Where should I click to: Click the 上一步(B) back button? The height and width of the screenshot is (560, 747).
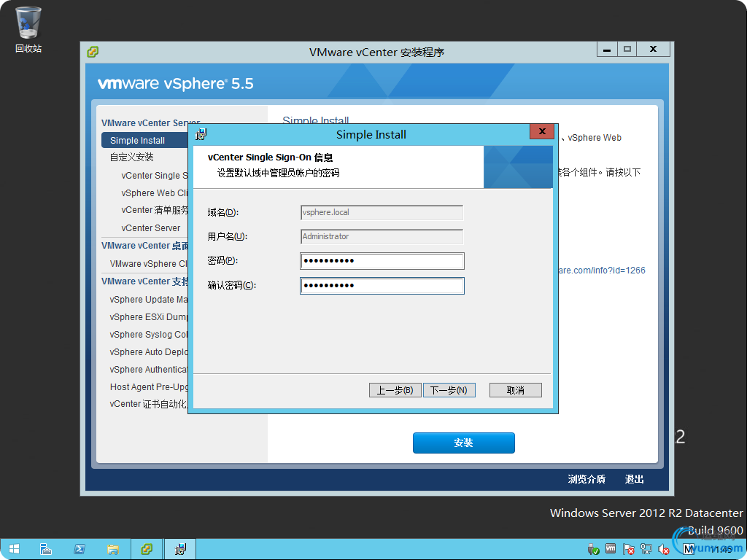[x=395, y=390]
